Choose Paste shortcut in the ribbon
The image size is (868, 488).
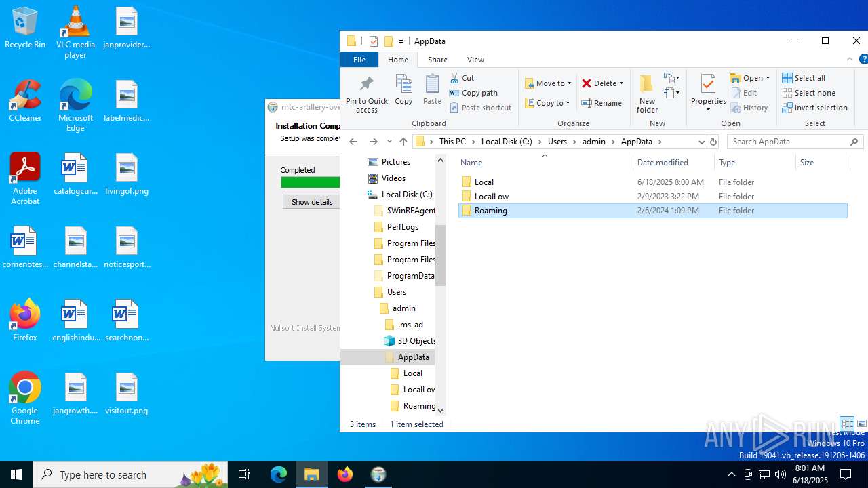pyautogui.click(x=480, y=108)
